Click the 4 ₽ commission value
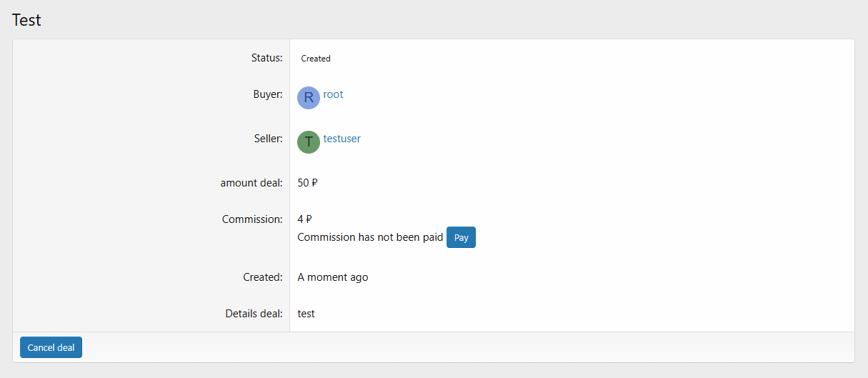The width and height of the screenshot is (868, 378). 304,219
